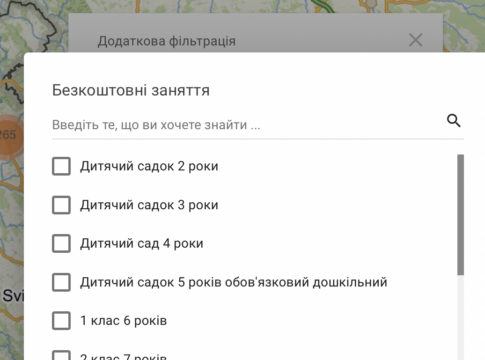Toggle the 1 клас 6 років checkbox

tap(61, 321)
